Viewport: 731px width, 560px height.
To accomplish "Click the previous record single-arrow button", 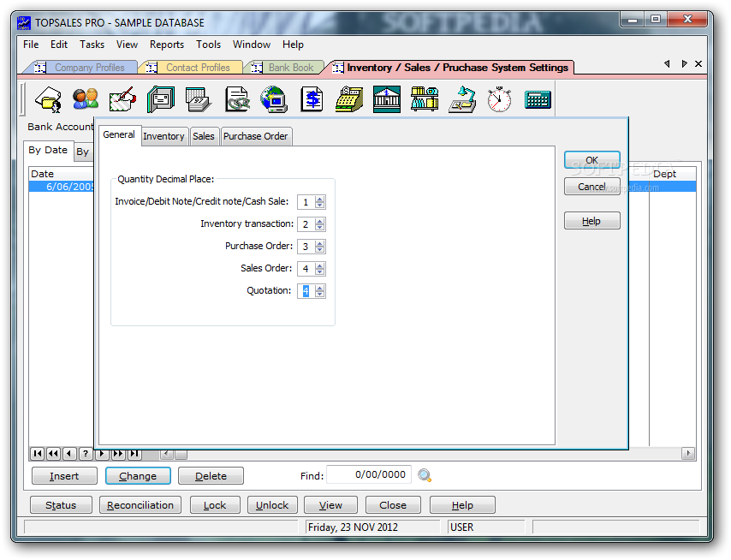I will (69, 453).
